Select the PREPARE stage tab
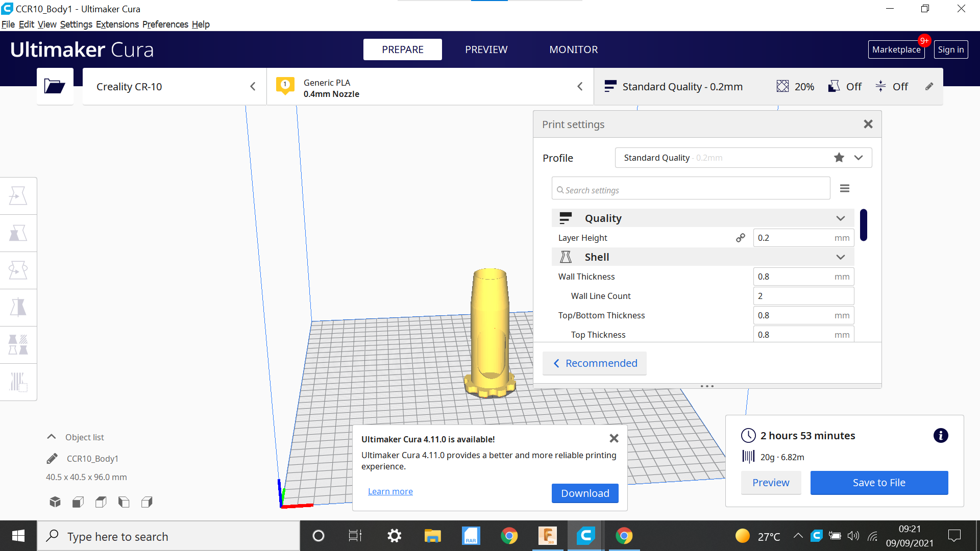The height and width of the screenshot is (551, 980). [x=403, y=49]
